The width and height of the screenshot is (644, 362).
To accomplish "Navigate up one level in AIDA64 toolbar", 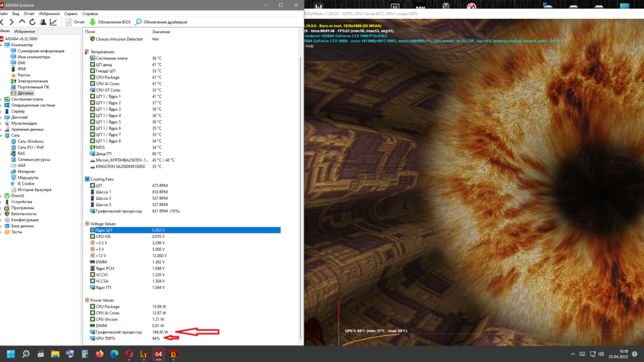I will [x=22, y=22].
